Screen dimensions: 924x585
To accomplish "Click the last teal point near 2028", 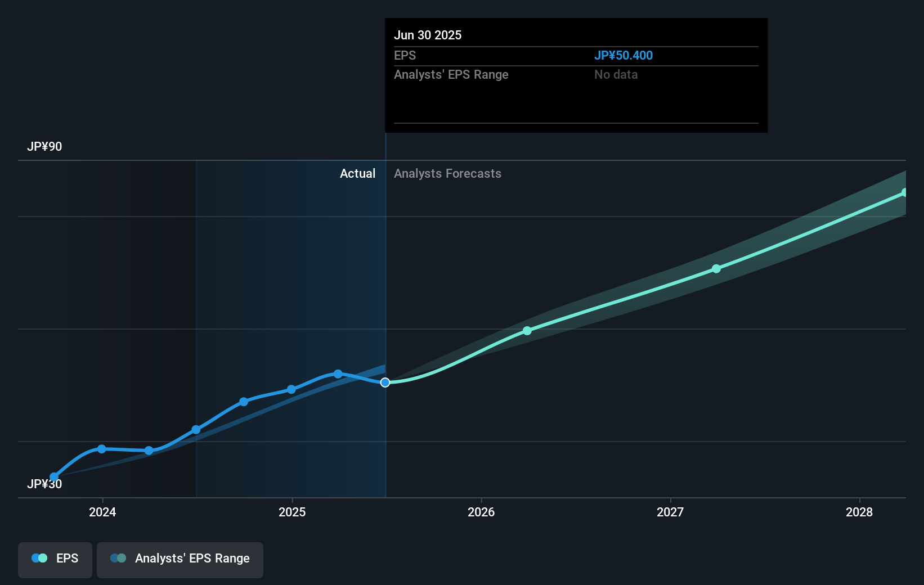I will 905,192.
